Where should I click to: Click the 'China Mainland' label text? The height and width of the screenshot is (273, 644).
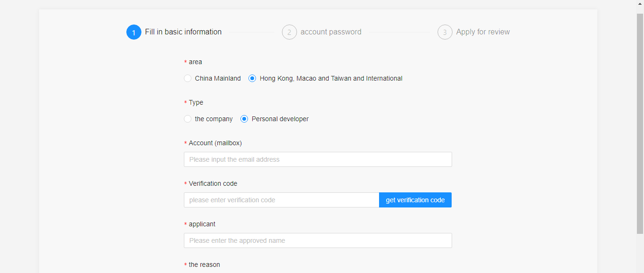tap(218, 78)
